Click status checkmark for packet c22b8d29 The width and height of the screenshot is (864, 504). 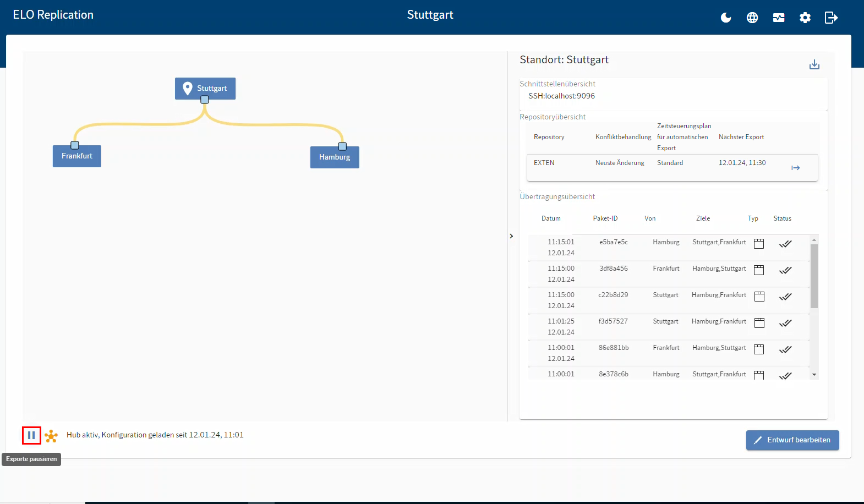click(785, 297)
